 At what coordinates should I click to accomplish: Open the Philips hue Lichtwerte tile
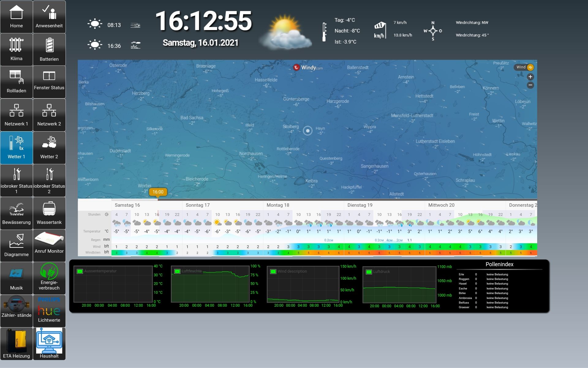pyautogui.click(x=49, y=311)
